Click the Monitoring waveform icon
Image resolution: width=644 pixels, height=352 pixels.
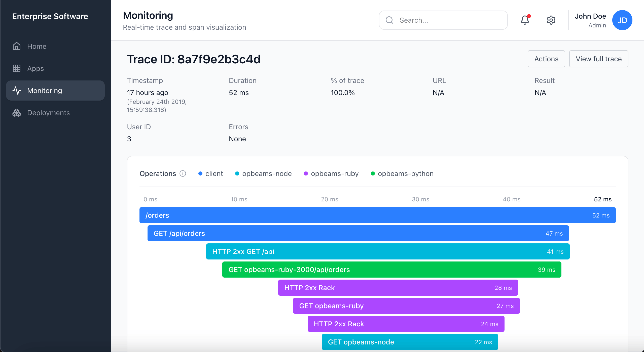pos(16,91)
